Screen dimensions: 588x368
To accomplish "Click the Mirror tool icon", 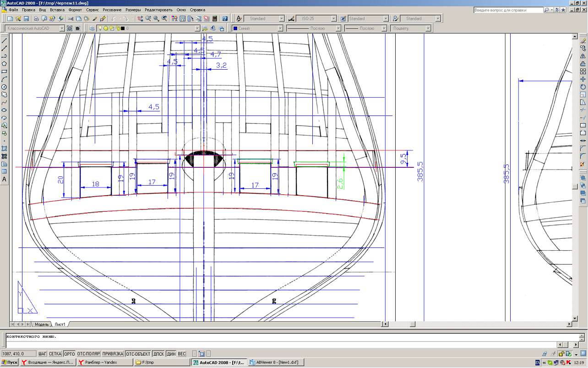I will [583, 56].
